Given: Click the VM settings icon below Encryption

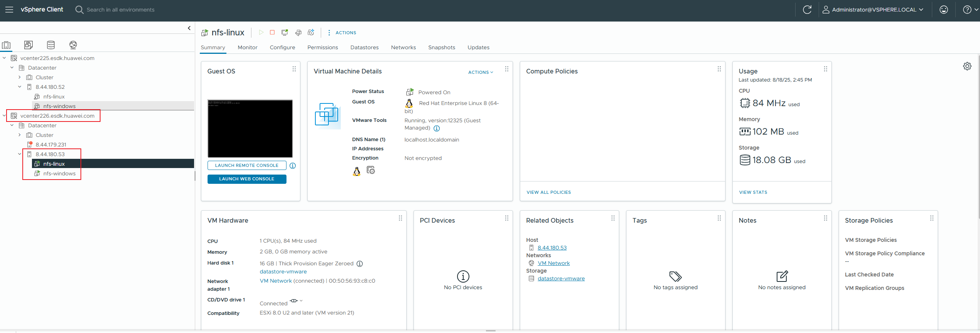Looking at the screenshot, I should click(371, 170).
